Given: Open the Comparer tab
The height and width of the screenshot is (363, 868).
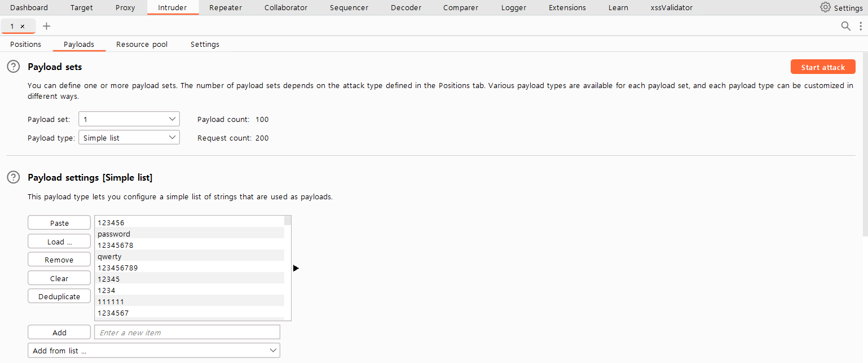Looking at the screenshot, I should (461, 8).
